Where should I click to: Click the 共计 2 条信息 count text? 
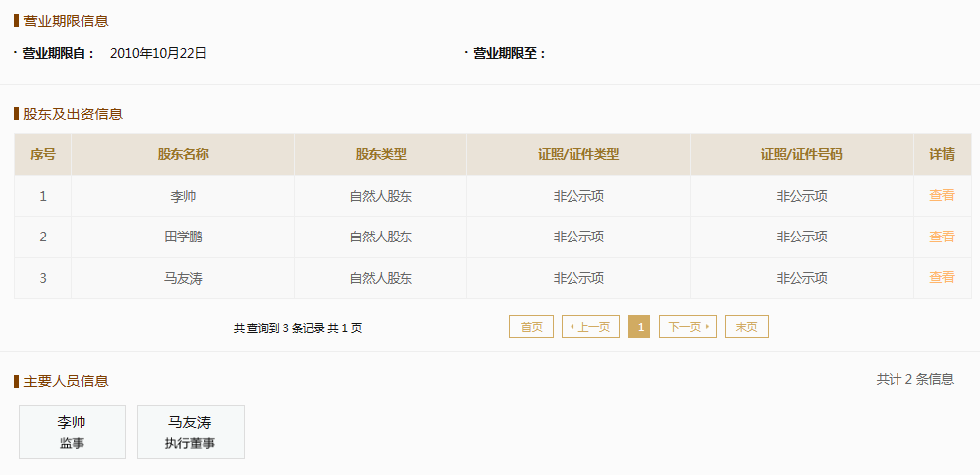(914, 379)
